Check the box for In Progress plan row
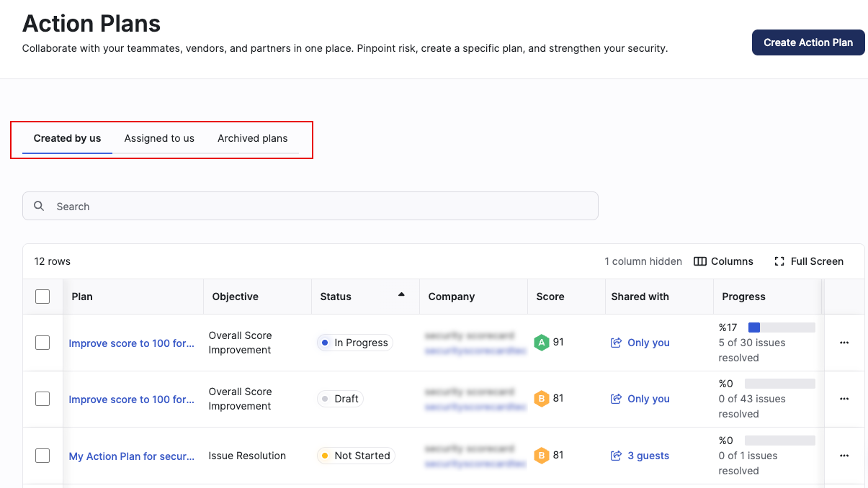The height and width of the screenshot is (488, 868). 42,343
